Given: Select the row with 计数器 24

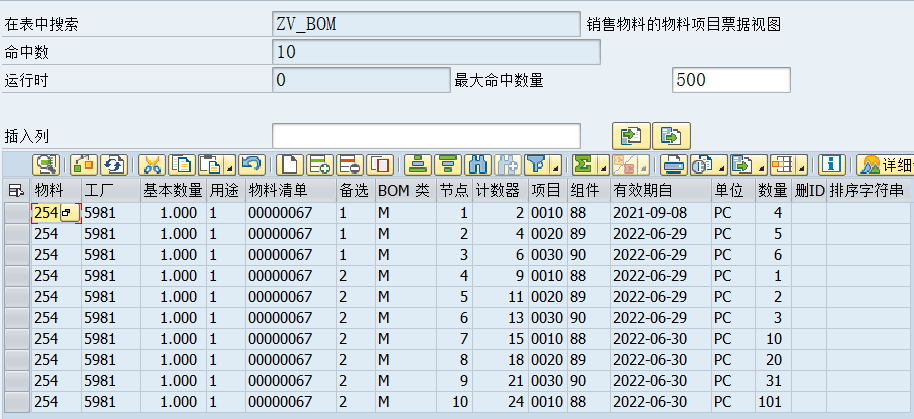Looking at the screenshot, I should [17, 402].
